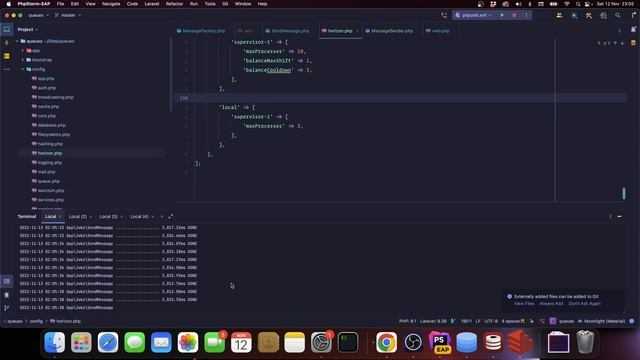Open the Navigate menu
This screenshot has width=640, height=360.
click(111, 4)
